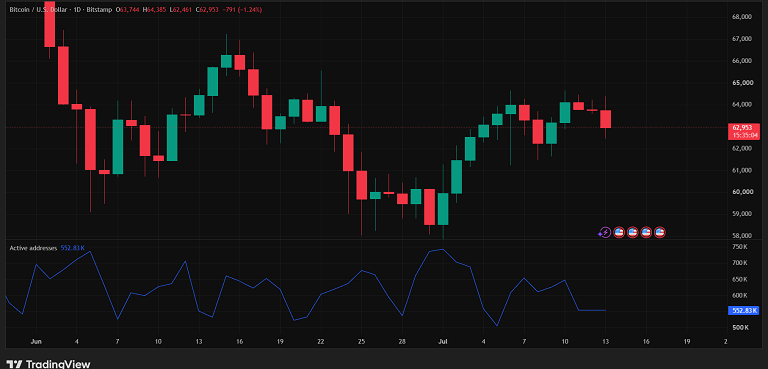Screen dimensions: 768x369
Task: Click the Jul label on time axis
Action: (x=443, y=341)
